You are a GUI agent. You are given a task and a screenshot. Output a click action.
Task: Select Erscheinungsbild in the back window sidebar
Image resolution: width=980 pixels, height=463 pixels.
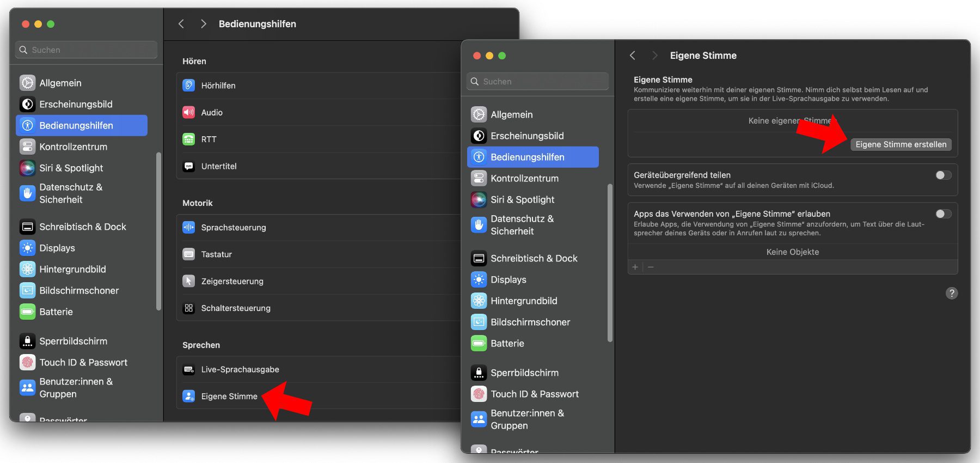click(x=76, y=104)
